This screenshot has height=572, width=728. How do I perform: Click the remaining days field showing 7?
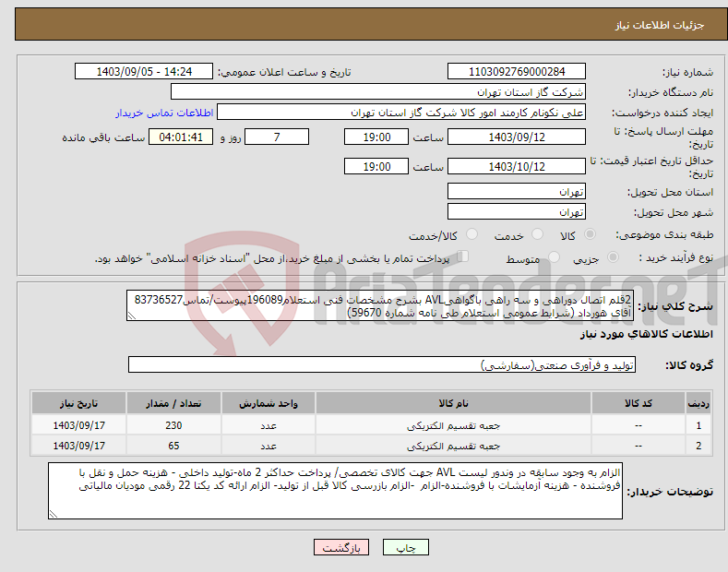tap(277, 137)
